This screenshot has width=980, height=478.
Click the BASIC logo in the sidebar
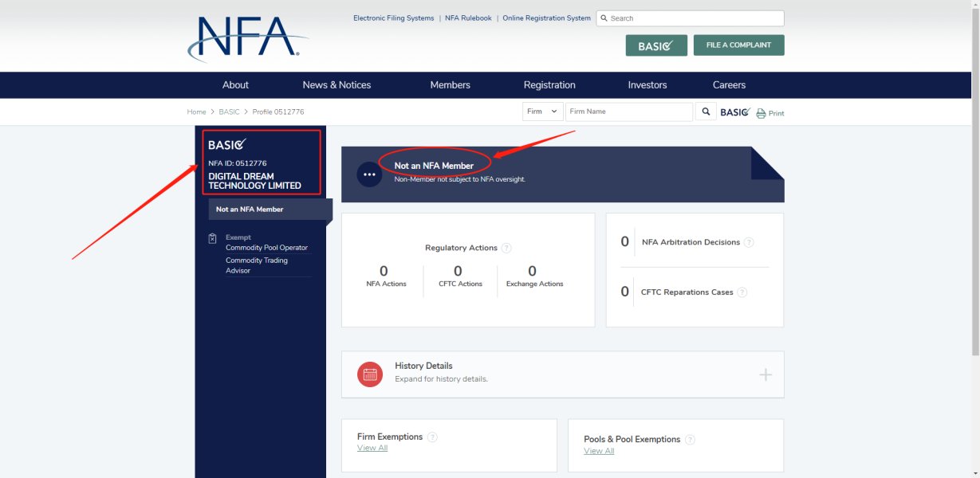(x=227, y=145)
